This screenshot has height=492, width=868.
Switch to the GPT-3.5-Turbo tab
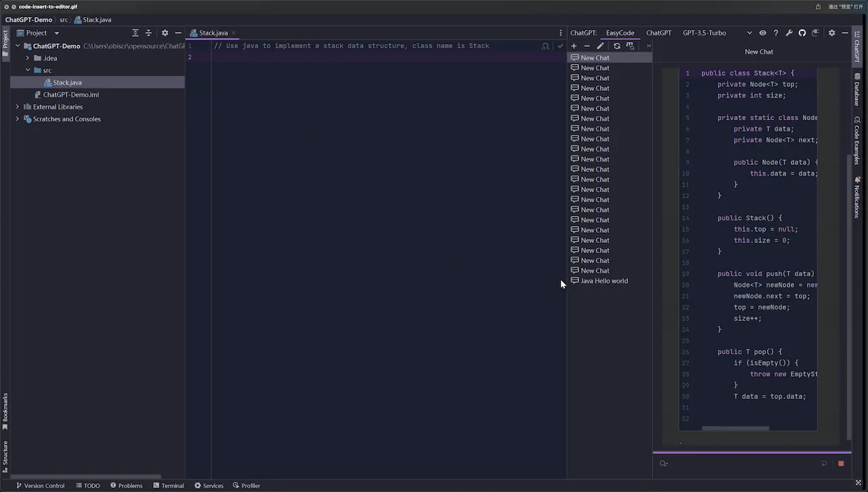[704, 33]
